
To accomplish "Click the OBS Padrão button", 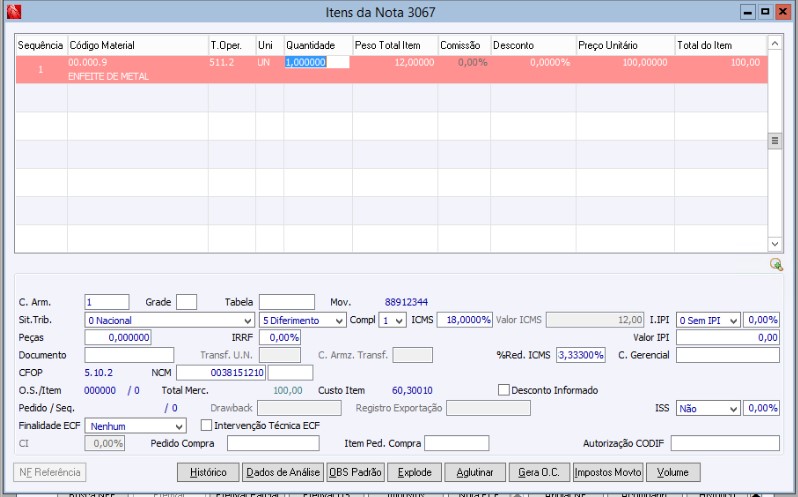I will pyautogui.click(x=355, y=473).
